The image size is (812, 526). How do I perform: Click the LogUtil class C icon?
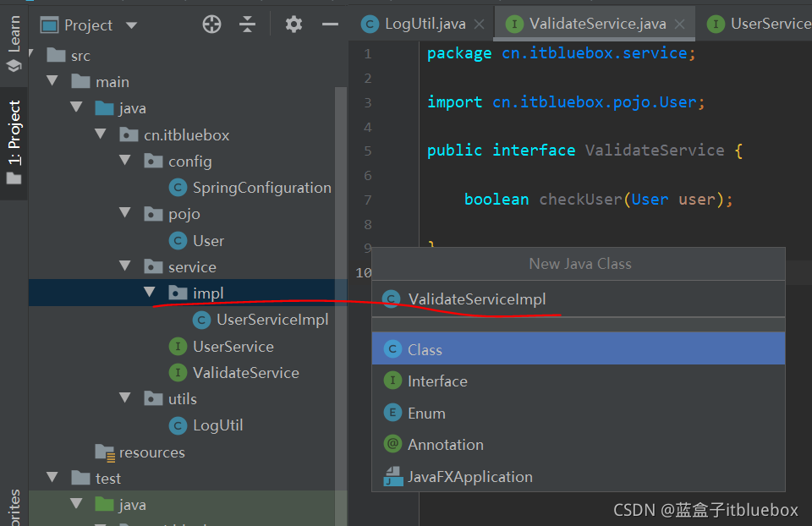[178, 425]
